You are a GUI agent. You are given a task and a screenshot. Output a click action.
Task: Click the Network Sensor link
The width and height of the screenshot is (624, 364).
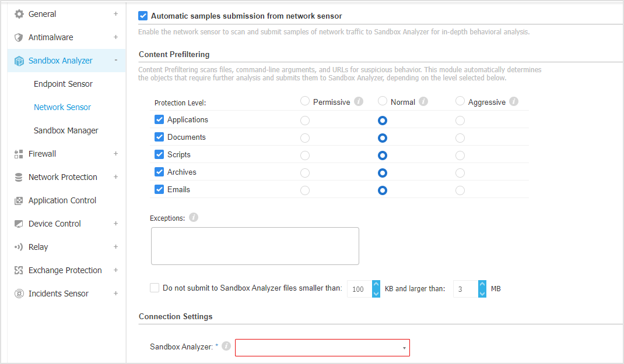(62, 107)
